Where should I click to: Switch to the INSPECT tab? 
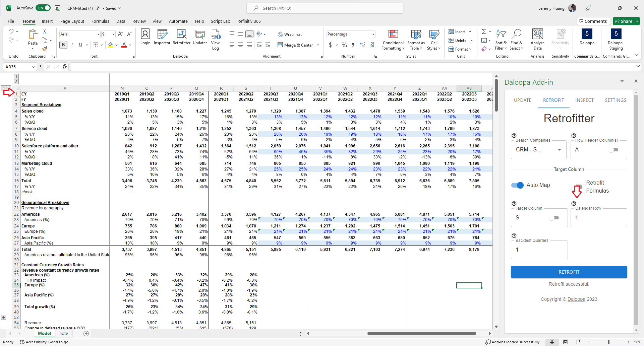pyautogui.click(x=584, y=100)
